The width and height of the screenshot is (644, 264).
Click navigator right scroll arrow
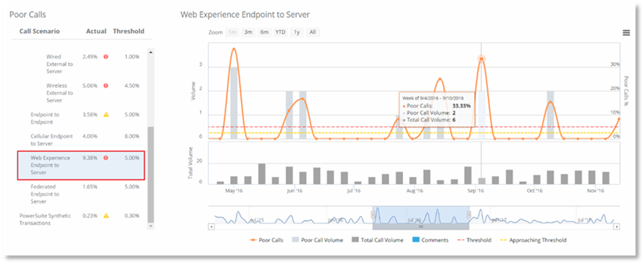(616, 226)
